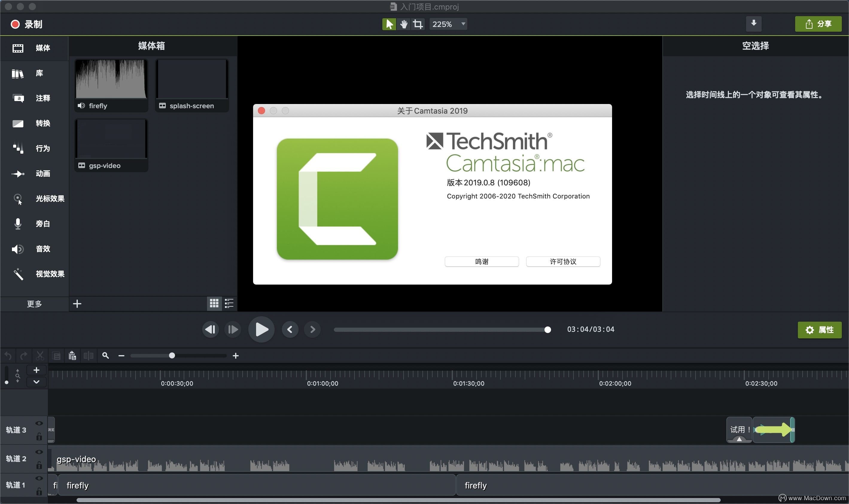The image size is (849, 504).
Task: Click the track height adjust icon
Action: 18,376
